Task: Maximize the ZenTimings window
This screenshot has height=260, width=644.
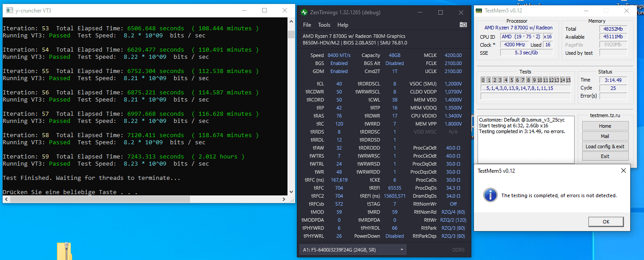Action: [441, 12]
